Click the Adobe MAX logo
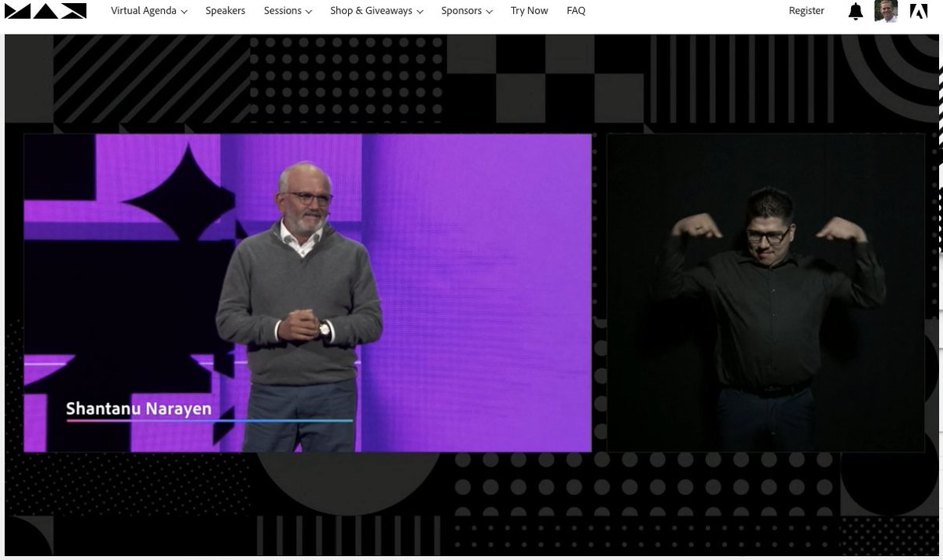The image size is (943, 560). (x=45, y=11)
